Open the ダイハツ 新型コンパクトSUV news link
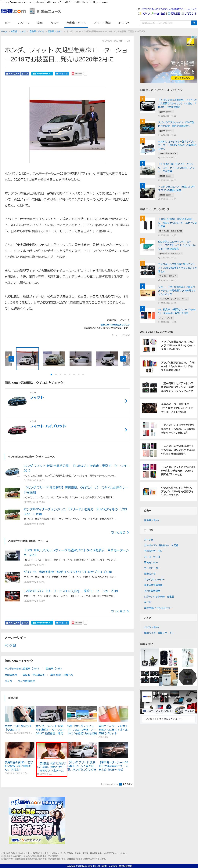 tap(68, 572)
